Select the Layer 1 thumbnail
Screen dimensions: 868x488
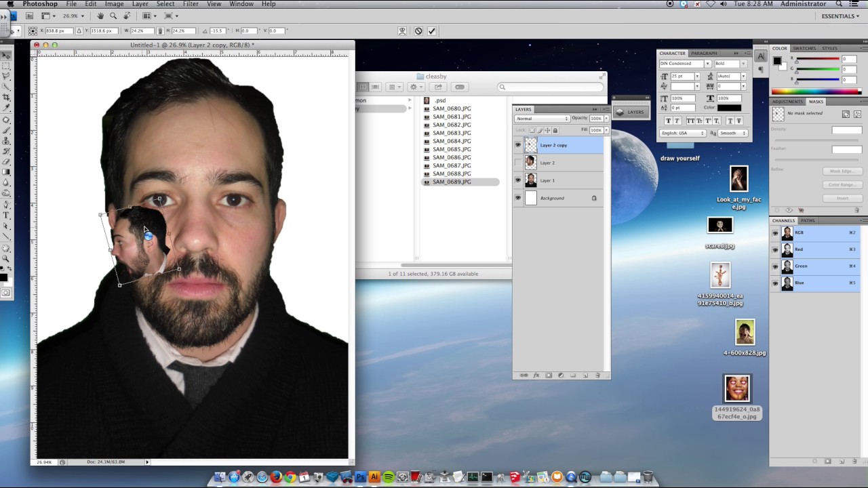click(x=530, y=180)
